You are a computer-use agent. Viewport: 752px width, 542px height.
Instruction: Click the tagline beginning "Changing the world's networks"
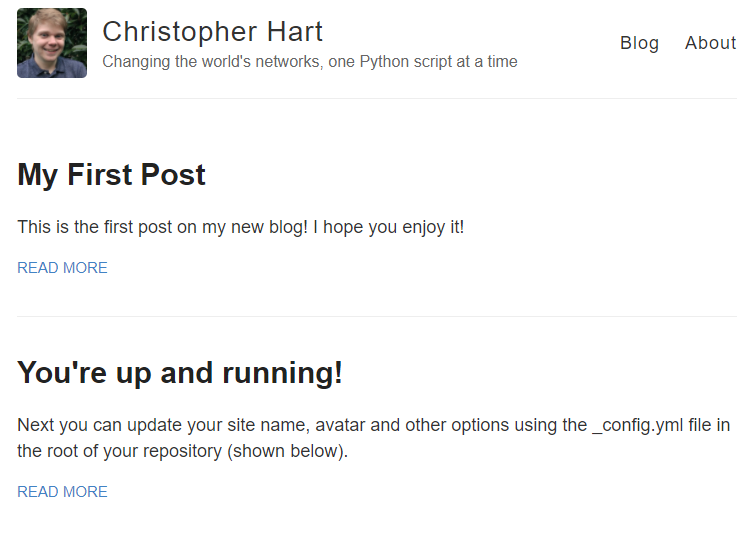310,62
